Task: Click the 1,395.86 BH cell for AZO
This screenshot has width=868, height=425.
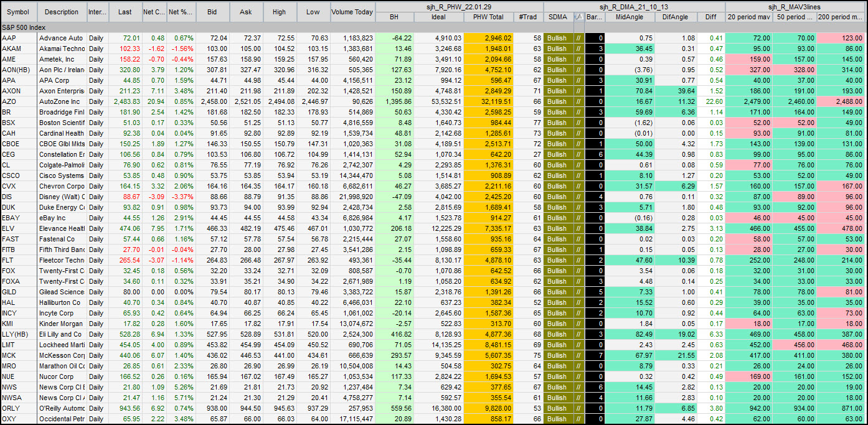Action: pyautogui.click(x=394, y=102)
